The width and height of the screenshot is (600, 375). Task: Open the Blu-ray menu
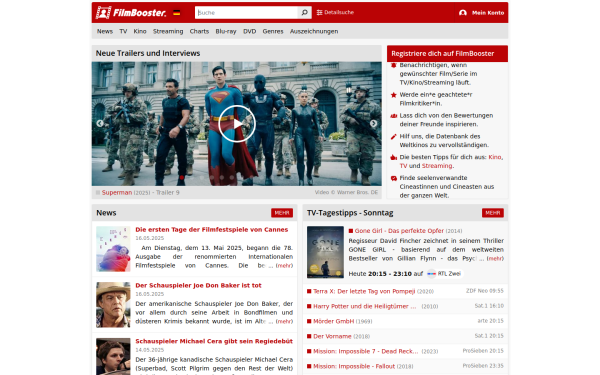coord(226,31)
